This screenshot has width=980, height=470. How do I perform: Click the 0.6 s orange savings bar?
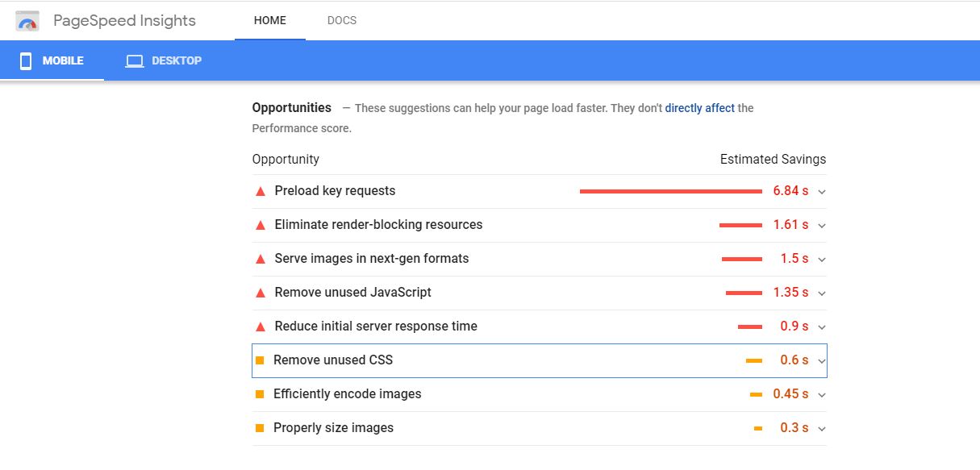754,360
